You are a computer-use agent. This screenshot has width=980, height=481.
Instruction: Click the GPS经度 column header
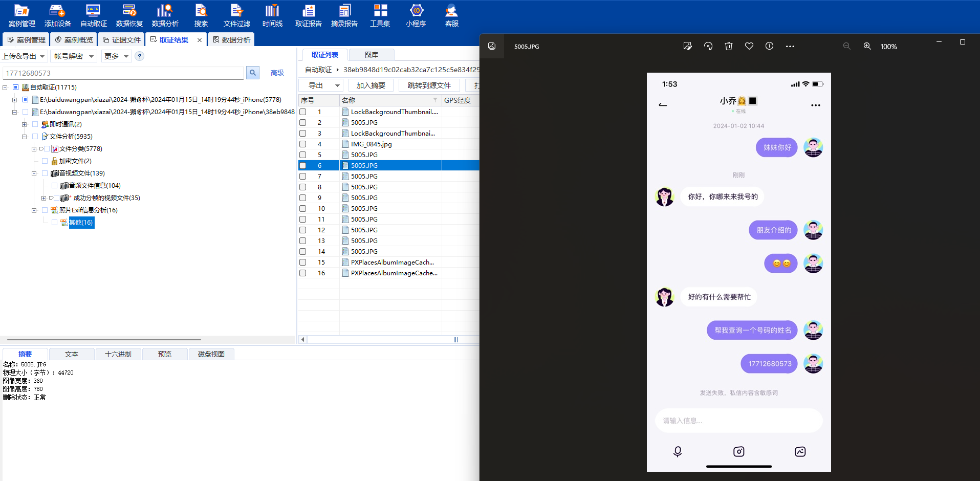[x=460, y=100]
